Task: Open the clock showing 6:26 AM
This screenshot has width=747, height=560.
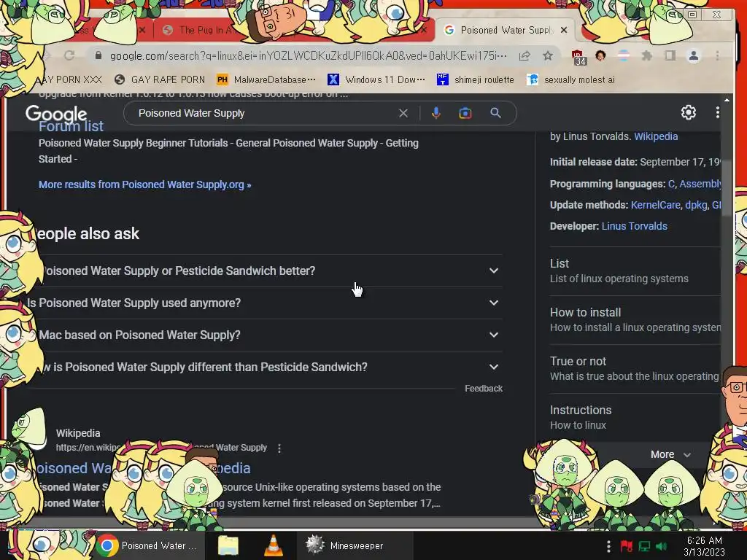Action: pos(704,546)
